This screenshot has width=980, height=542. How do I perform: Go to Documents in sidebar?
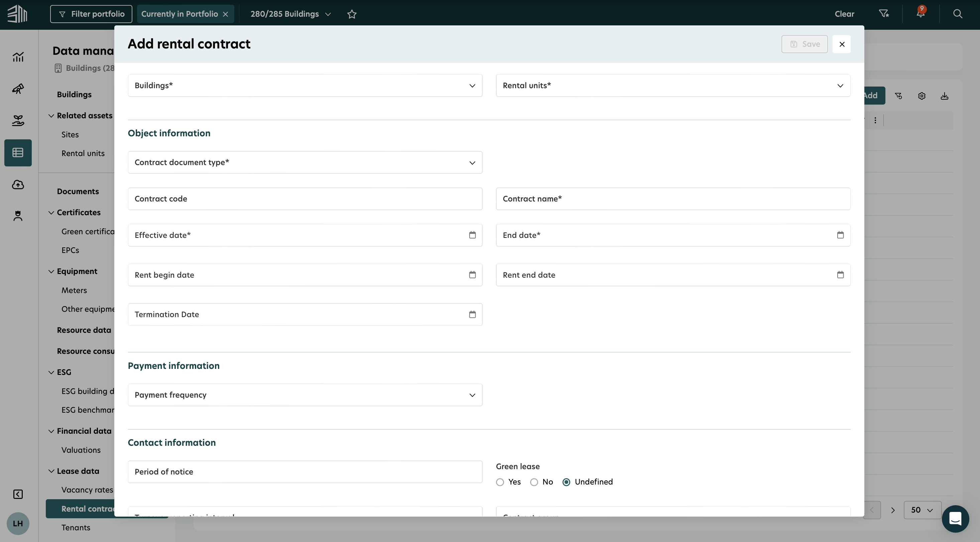78,191
